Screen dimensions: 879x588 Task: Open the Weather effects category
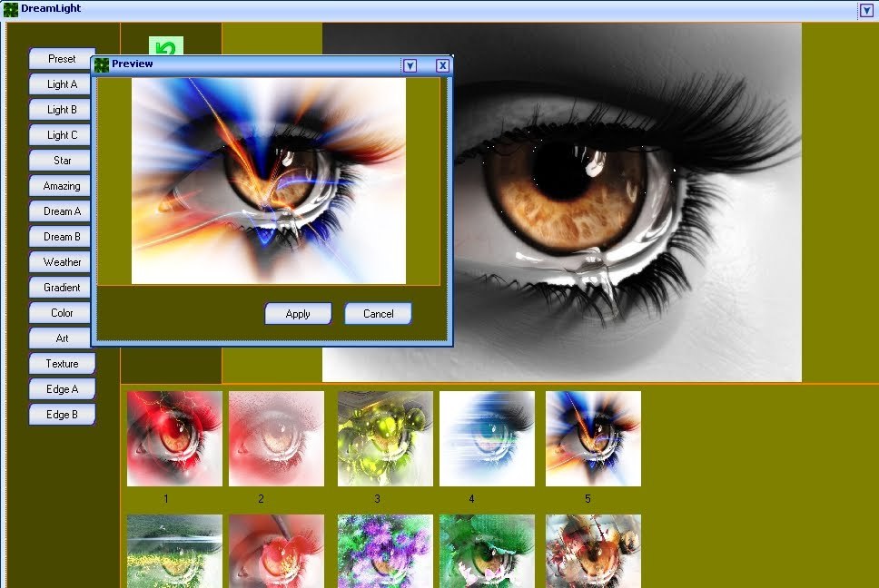[60, 262]
